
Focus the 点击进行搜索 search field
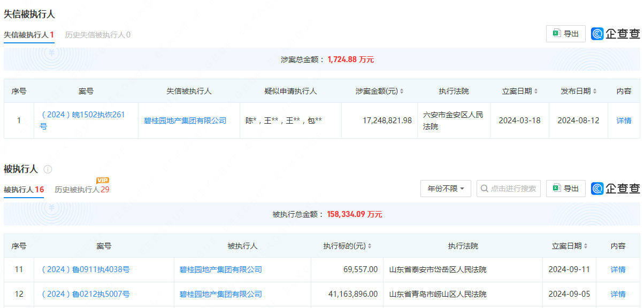point(509,189)
